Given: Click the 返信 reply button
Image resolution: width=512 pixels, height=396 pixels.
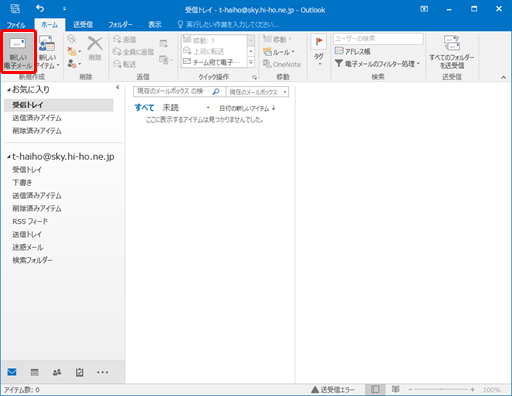Looking at the screenshot, I should tap(125, 39).
